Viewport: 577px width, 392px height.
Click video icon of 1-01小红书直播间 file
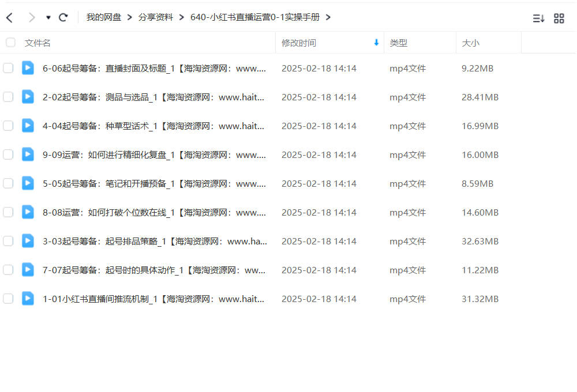point(28,298)
